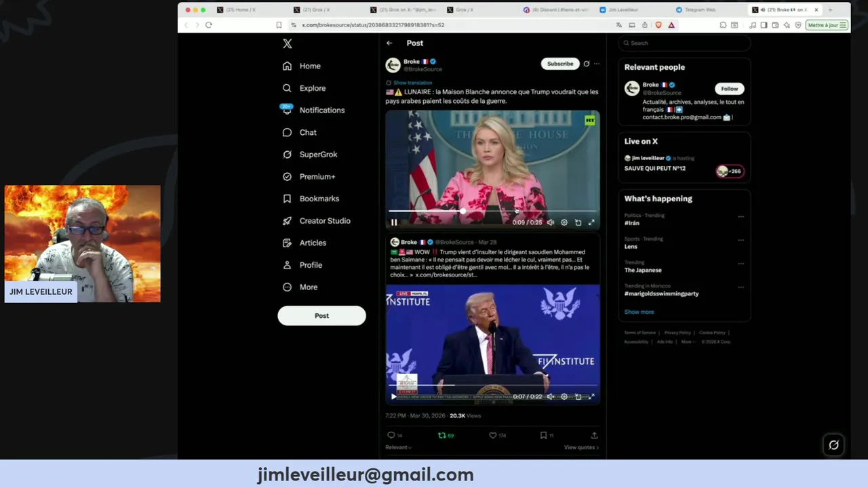Click the translate icon in address bar
Image resolution: width=868 pixels, height=488 pixels.
click(x=618, y=25)
